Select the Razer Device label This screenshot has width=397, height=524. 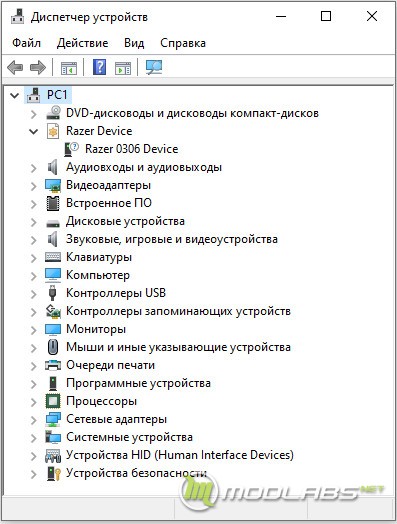[x=99, y=131]
